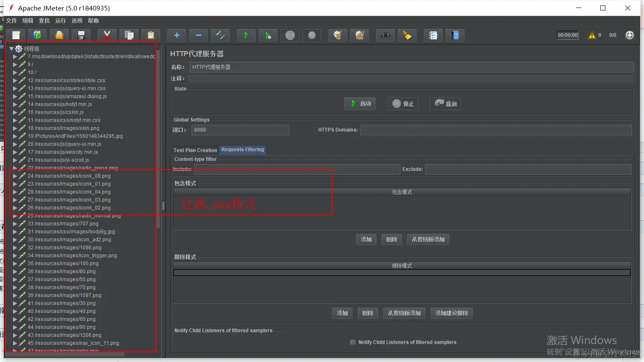Enable Notify Child Listeners of filtered samplers
Image resolution: width=644 pixels, height=362 pixels.
tap(353, 342)
